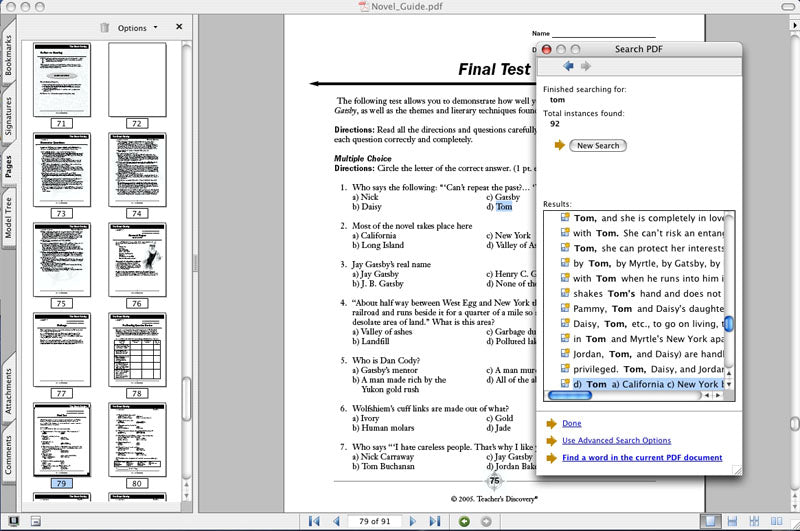This screenshot has width=800, height=531.
Task: Click the Done link in search panel
Action: click(x=571, y=423)
